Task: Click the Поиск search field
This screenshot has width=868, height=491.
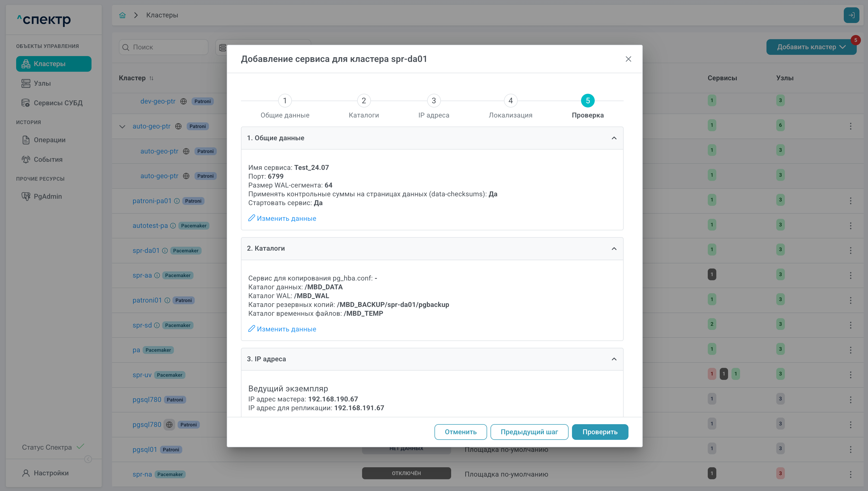Action: (164, 47)
